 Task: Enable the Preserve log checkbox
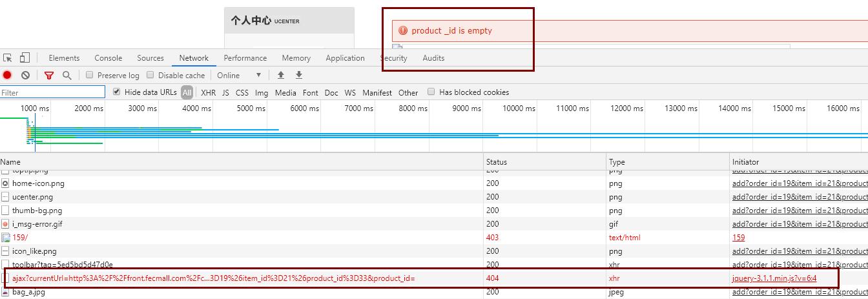click(90, 75)
